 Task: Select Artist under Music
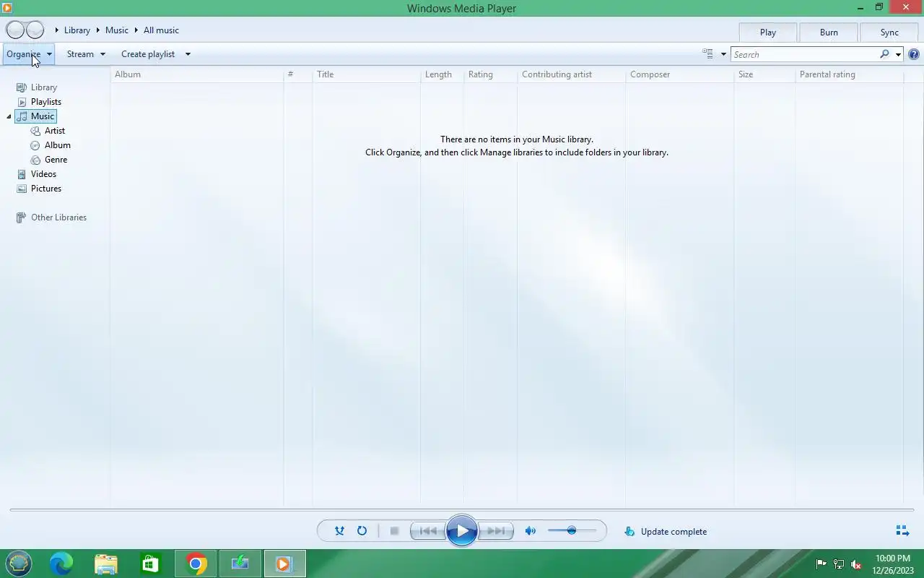pyautogui.click(x=48, y=131)
